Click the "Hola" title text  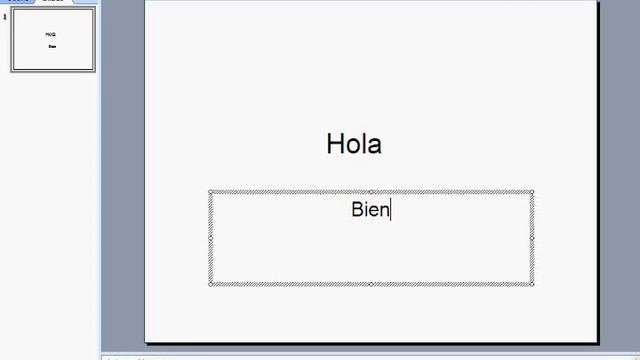(x=354, y=144)
